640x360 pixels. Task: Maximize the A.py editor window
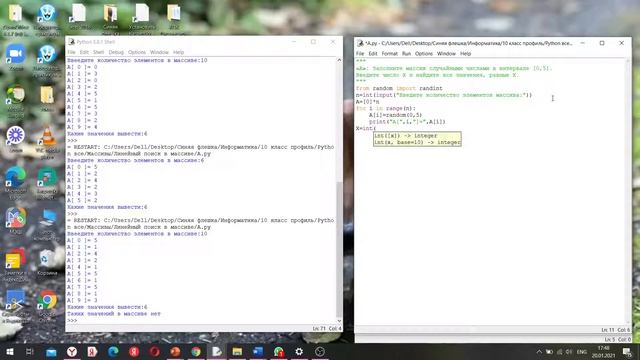(602, 43)
